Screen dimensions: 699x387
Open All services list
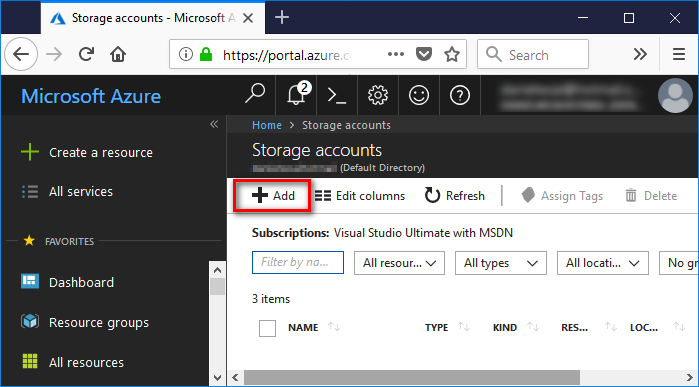(67, 192)
